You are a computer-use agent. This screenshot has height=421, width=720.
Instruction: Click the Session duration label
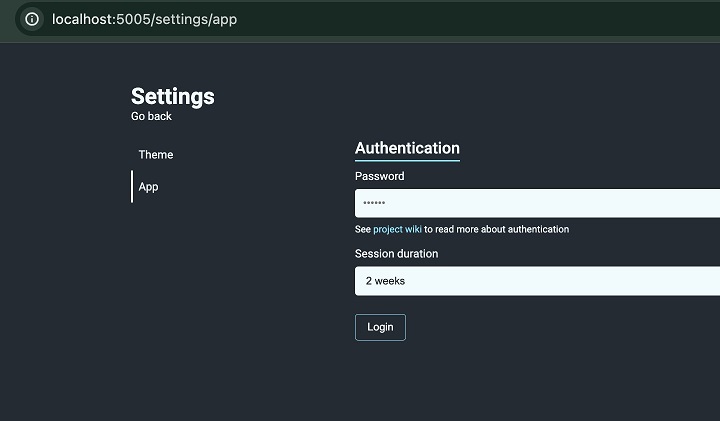[x=396, y=254]
